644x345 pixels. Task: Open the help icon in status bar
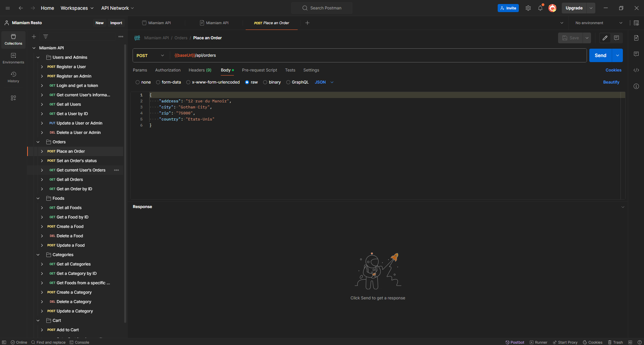(640, 342)
